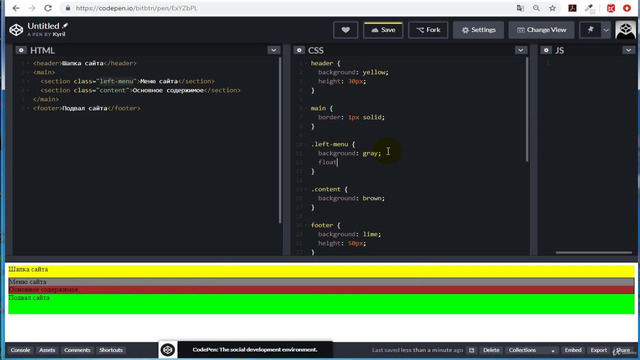Click the HTML editor vertical scrollbar

tap(280, 140)
